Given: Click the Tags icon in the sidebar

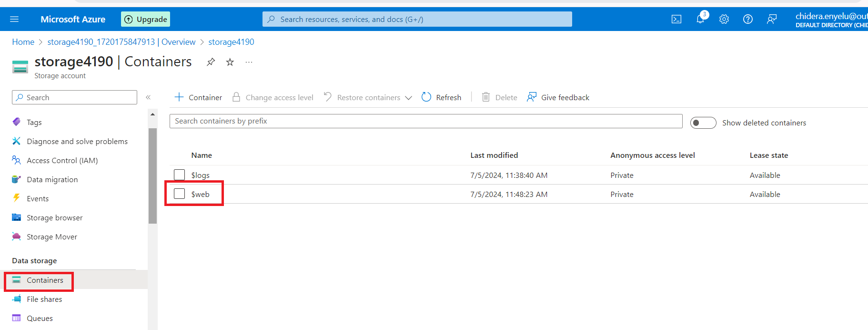Looking at the screenshot, I should (16, 122).
